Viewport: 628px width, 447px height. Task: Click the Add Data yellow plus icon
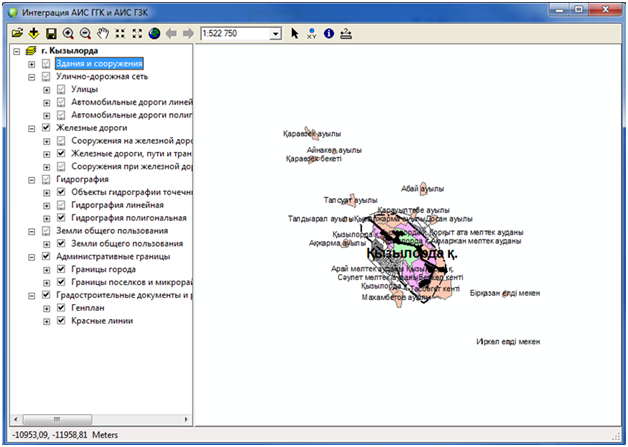[33, 33]
